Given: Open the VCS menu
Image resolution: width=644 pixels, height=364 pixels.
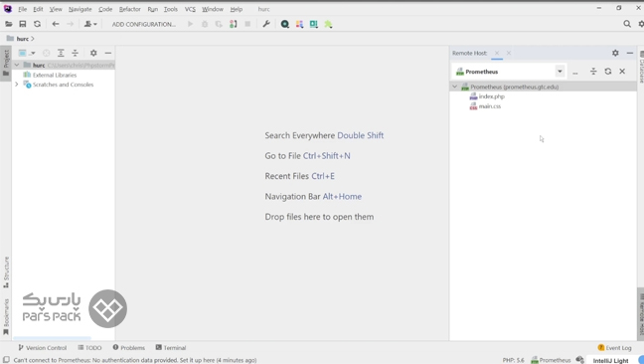Looking at the screenshot, I should click(190, 9).
